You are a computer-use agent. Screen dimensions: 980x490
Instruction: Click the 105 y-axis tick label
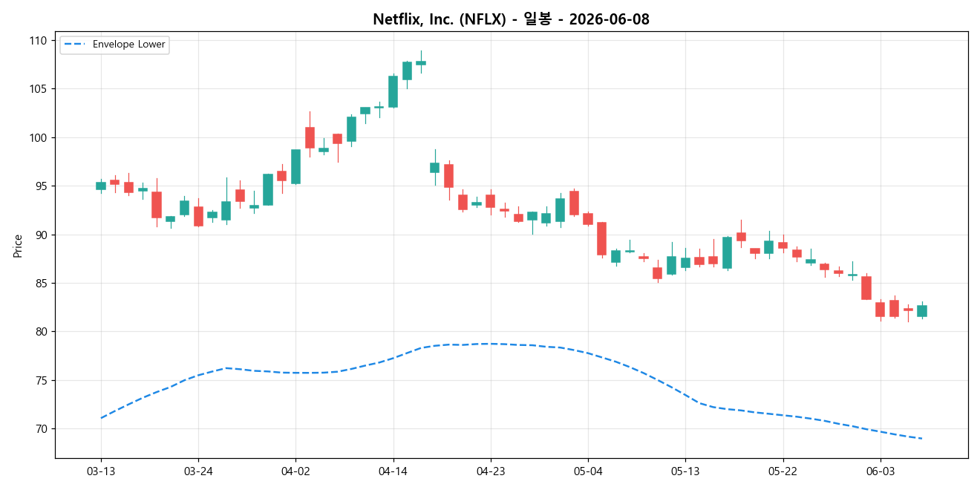[40, 89]
